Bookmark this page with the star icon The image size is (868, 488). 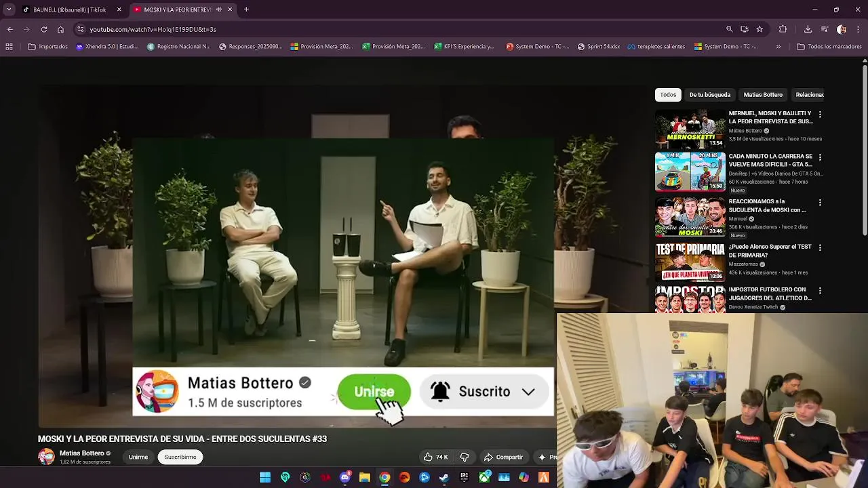click(x=759, y=29)
